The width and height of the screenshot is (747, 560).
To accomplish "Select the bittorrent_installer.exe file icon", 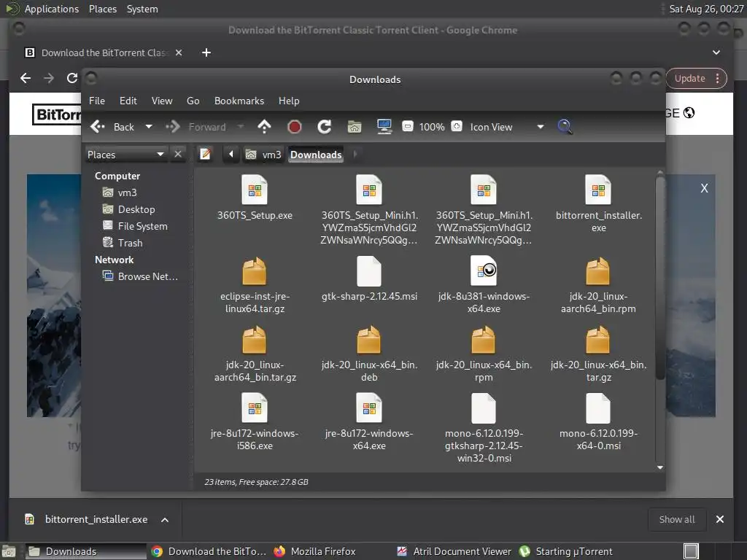I will coord(598,190).
